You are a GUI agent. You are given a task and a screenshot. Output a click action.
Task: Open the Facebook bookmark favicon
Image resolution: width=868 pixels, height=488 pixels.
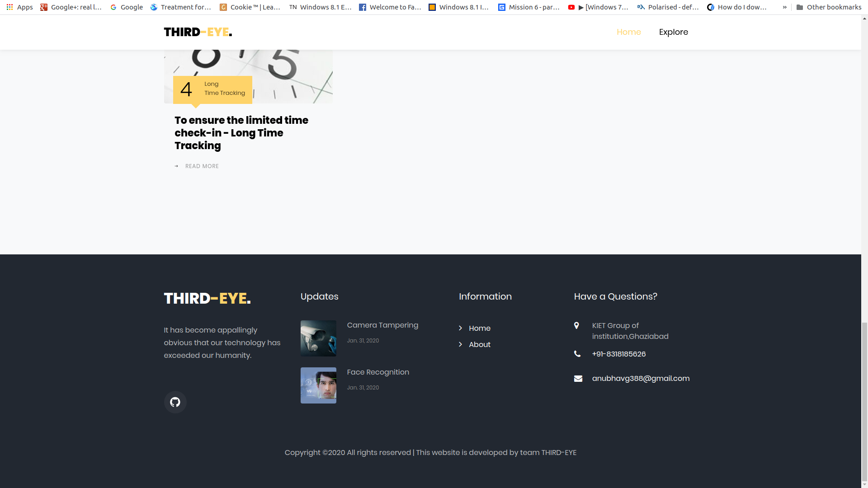click(362, 7)
